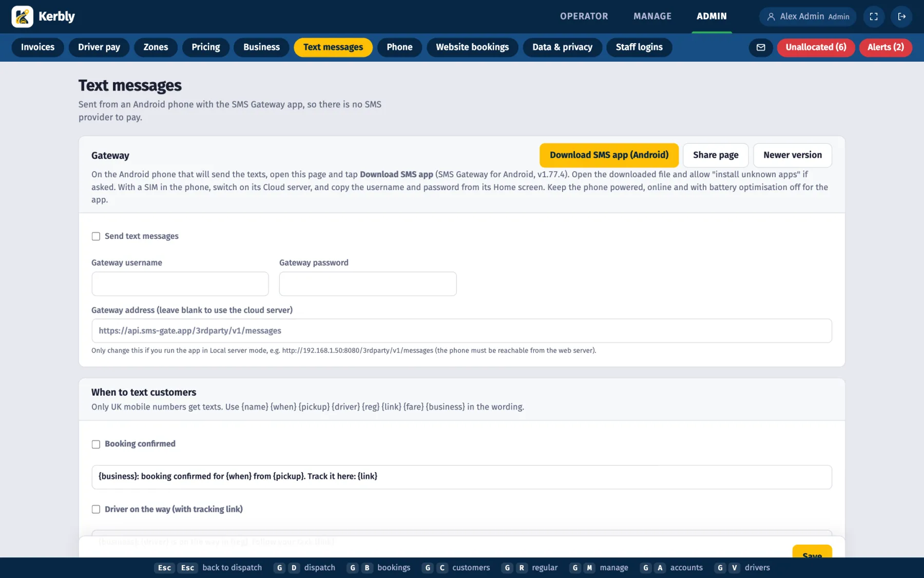Viewport: 924px width, 578px height.
Task: Click 'accounts' shortcut in footer
Action: pos(686,568)
